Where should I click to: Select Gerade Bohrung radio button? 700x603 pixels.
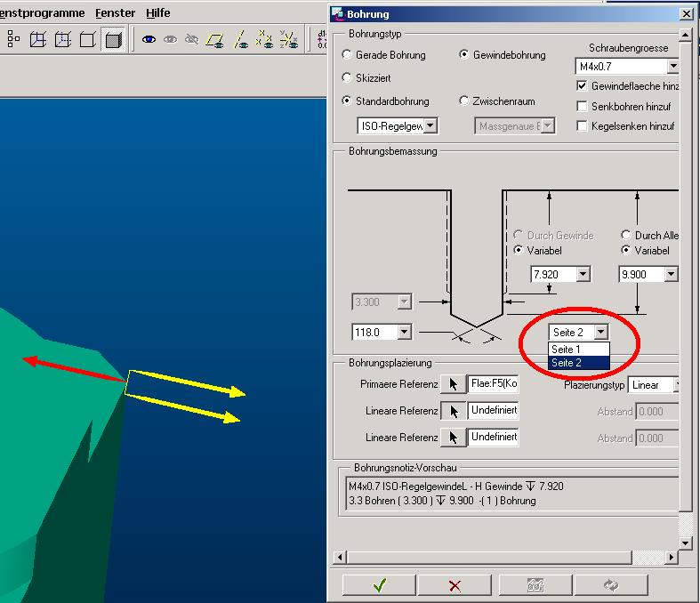pyautogui.click(x=347, y=54)
